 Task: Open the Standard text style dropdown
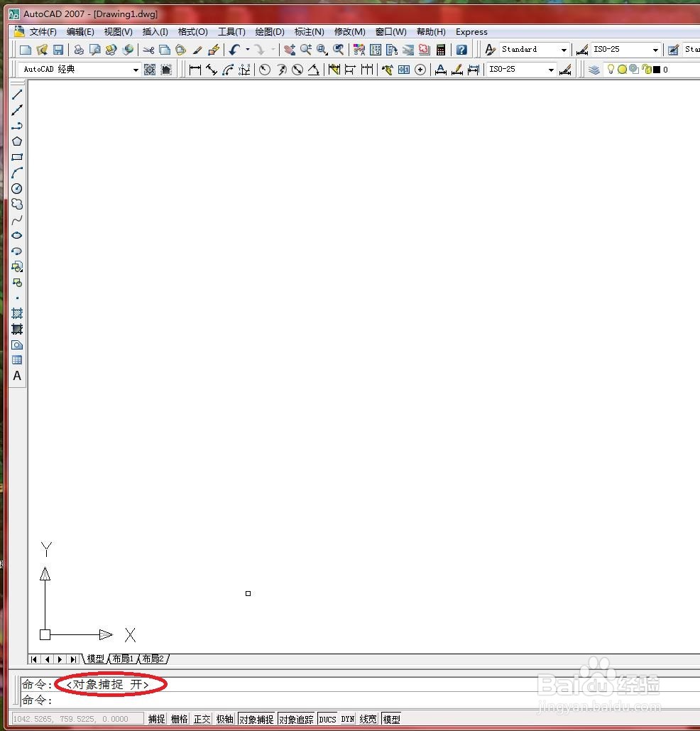564,50
